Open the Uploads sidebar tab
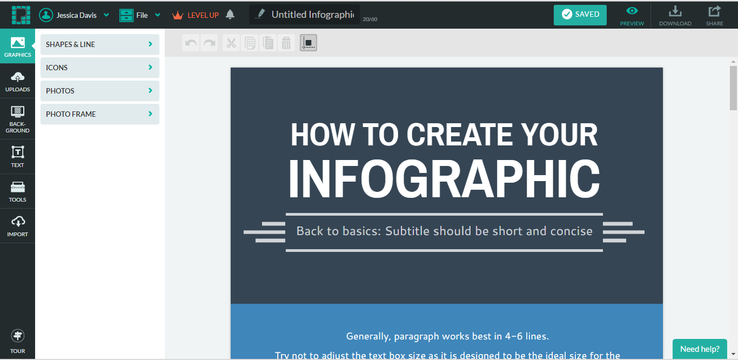738x360 pixels. click(17, 81)
